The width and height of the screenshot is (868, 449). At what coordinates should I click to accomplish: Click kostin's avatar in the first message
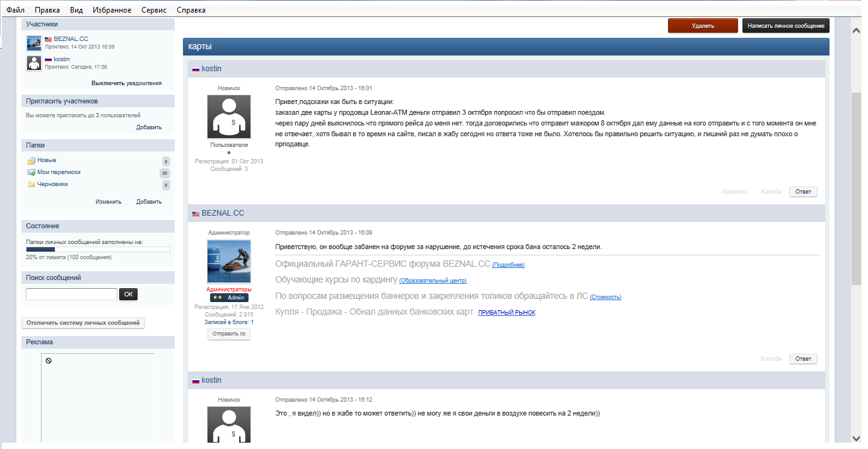pos(229,117)
